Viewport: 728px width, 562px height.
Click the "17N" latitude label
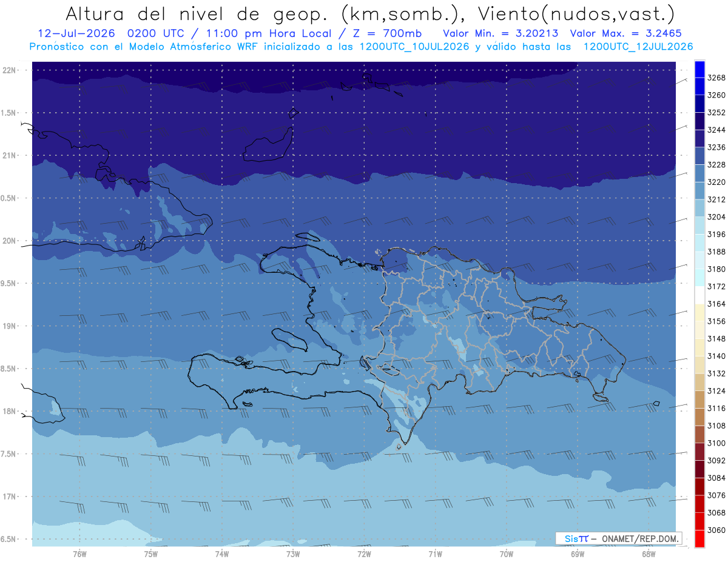(x=8, y=497)
